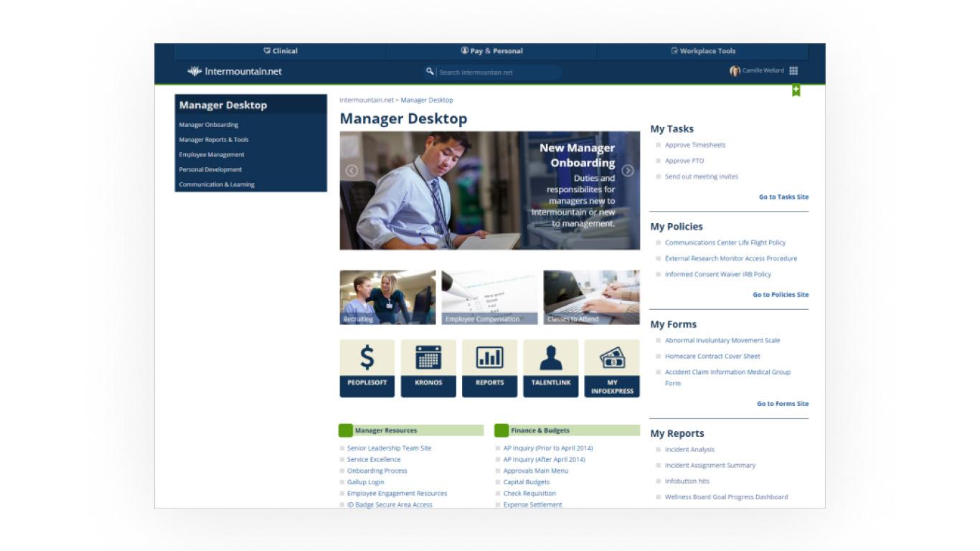Viewport: 980px width, 551px height.
Task: Open Send out meeting invites task
Action: [x=702, y=176]
